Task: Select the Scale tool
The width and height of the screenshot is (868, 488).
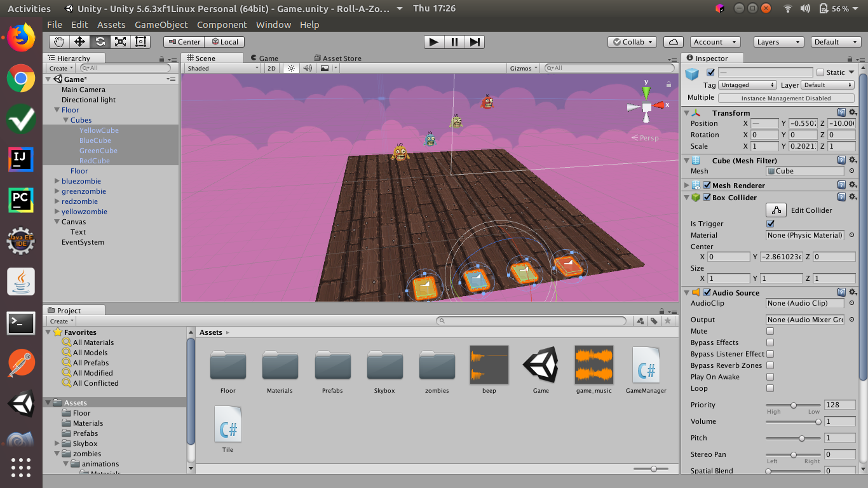Action: coord(119,41)
